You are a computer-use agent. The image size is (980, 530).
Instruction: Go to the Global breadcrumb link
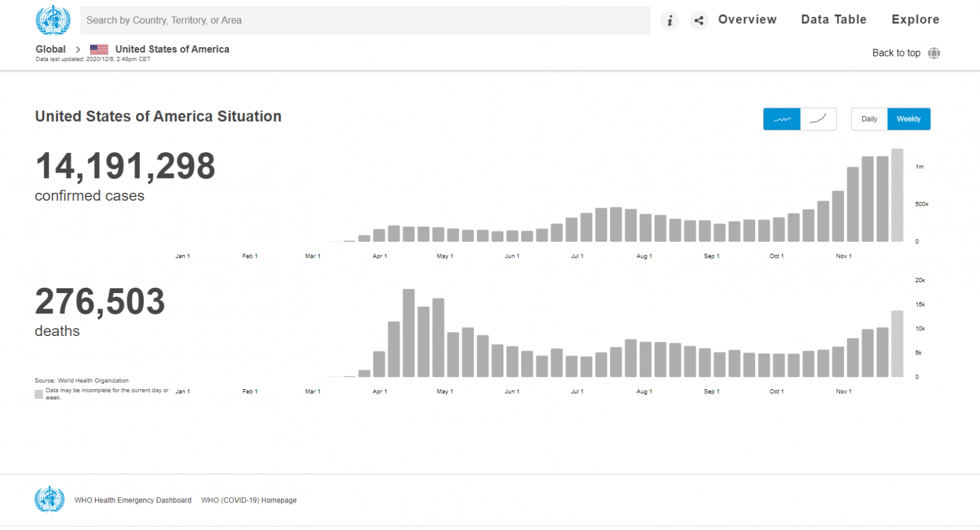(x=50, y=50)
